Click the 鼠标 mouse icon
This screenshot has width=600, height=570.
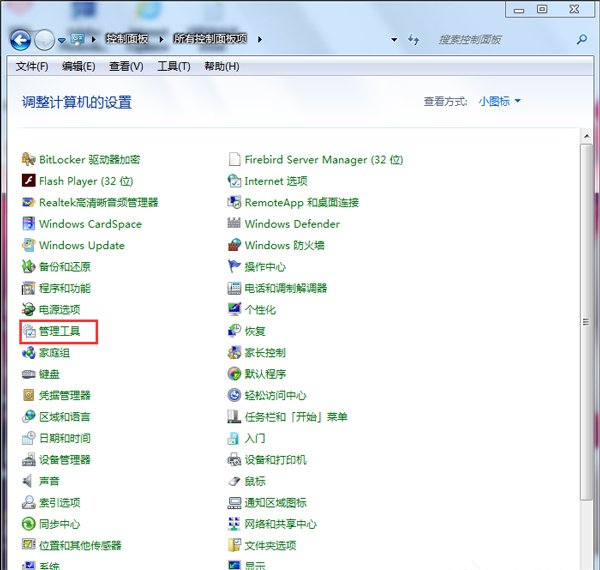pos(234,481)
